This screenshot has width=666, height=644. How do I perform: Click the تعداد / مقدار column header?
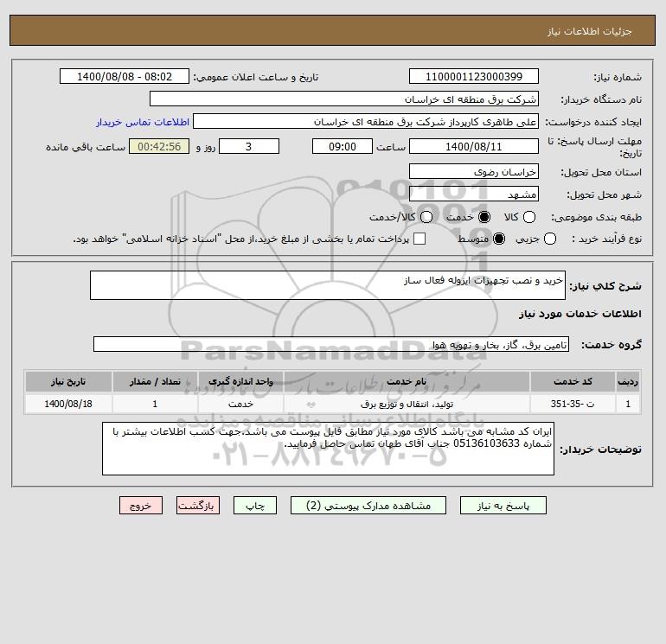[x=155, y=381]
